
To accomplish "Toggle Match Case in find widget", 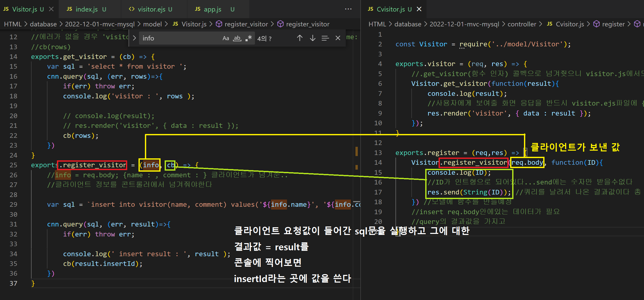I will click(x=225, y=38).
